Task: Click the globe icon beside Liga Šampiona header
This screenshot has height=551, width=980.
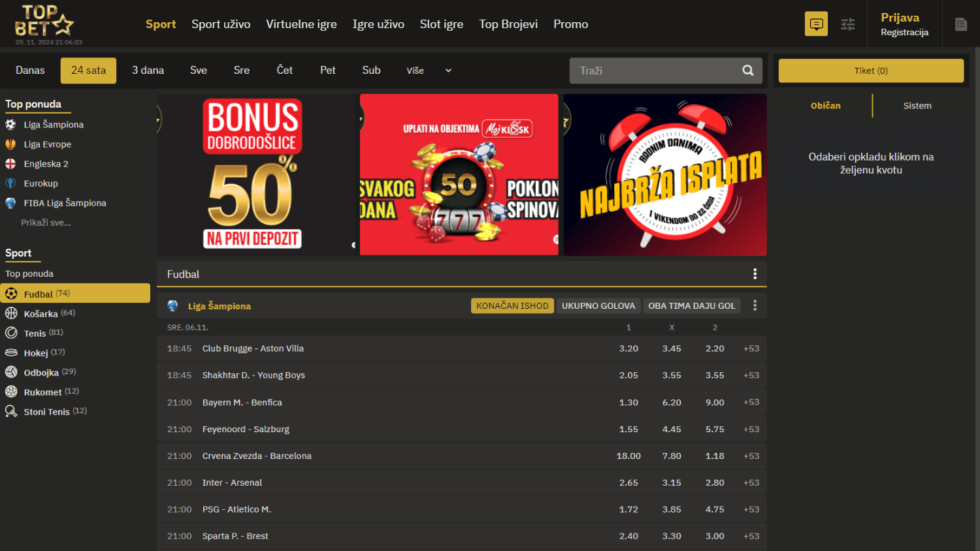Action: (x=172, y=306)
